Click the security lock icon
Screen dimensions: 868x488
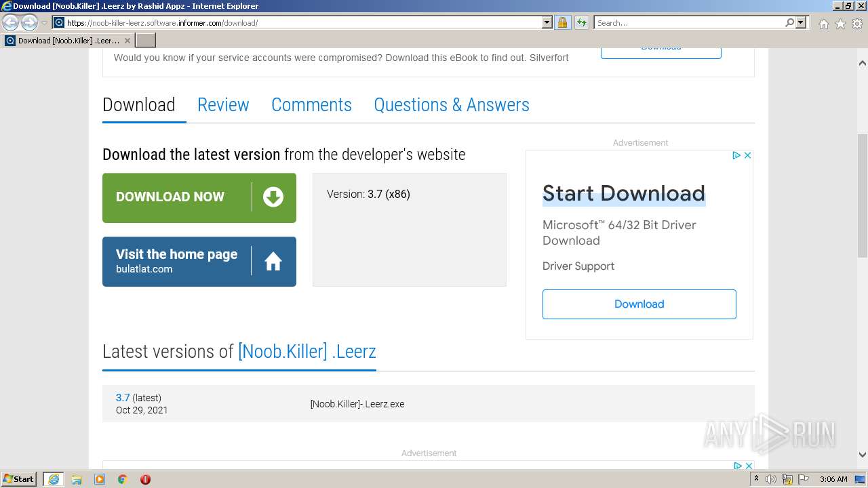562,22
